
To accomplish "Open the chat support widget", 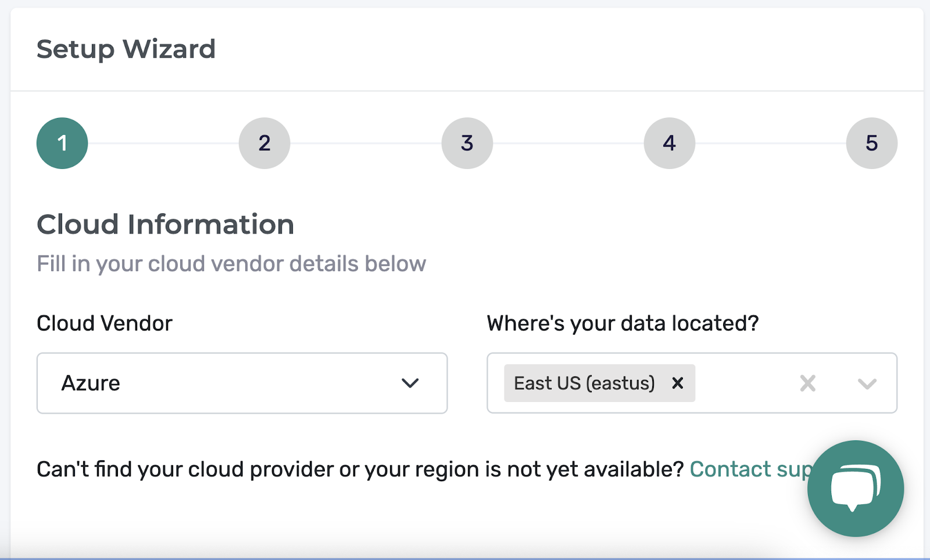I will (855, 488).
